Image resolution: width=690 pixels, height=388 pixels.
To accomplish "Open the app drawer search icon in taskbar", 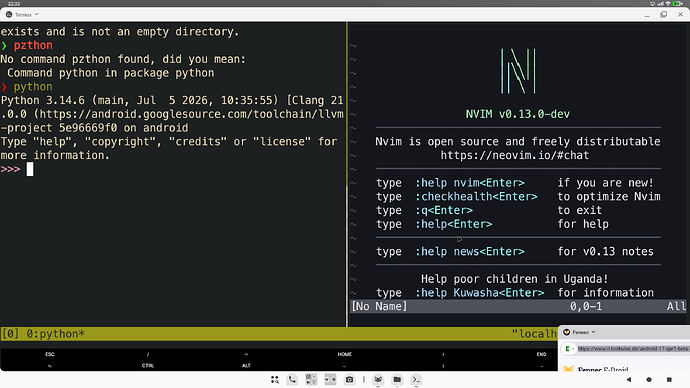I will (x=275, y=380).
